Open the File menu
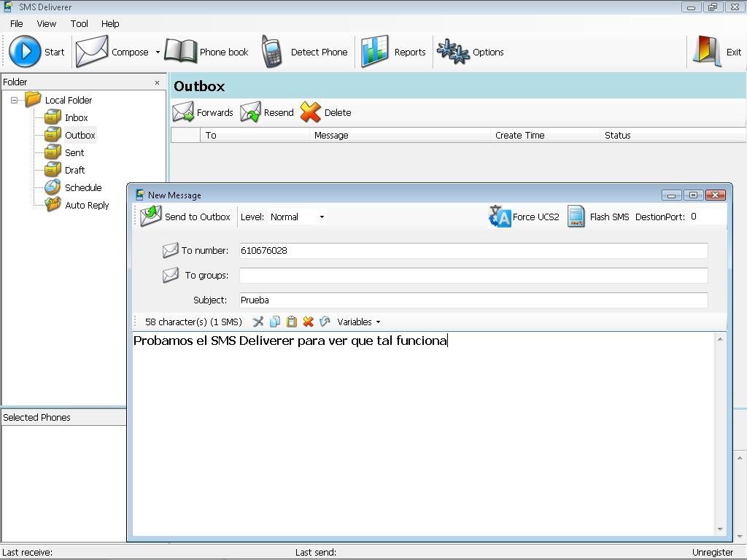Screen dimensions: 747x560 (16, 23)
